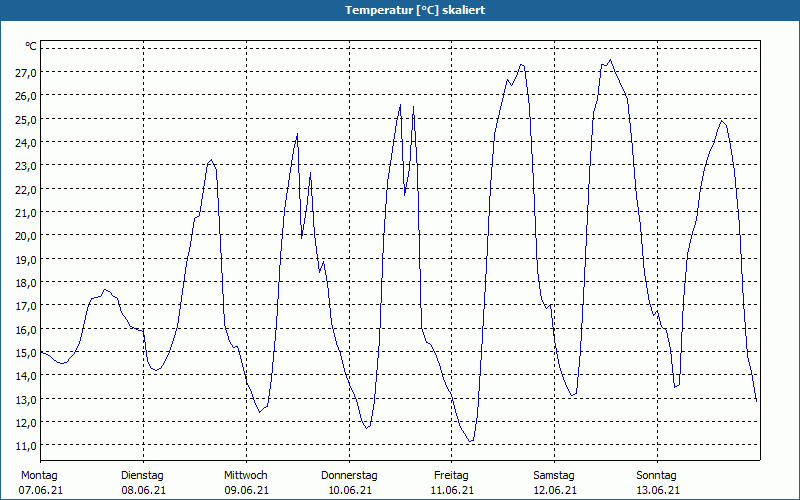
Task: Click the 20,0 axis label
Action: point(26,236)
